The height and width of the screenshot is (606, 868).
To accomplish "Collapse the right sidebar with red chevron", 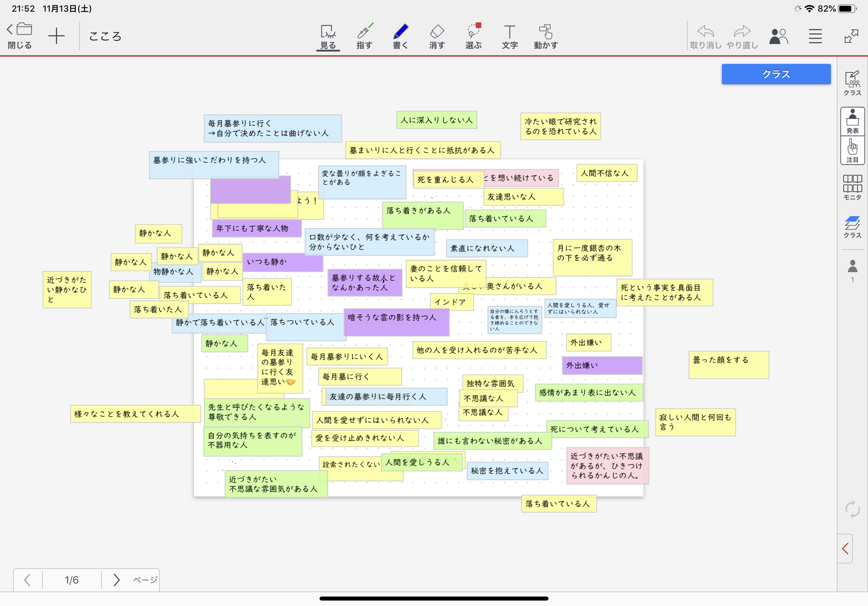I will coord(845,548).
